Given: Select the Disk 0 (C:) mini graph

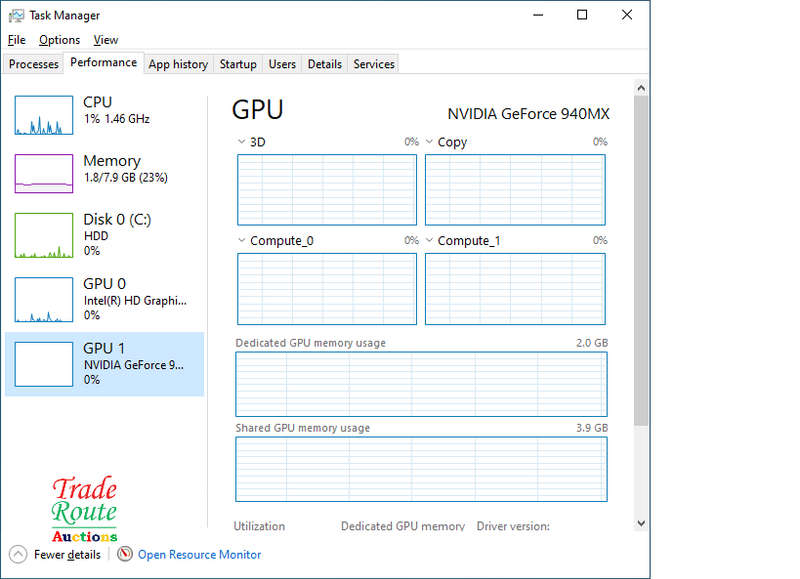Looking at the screenshot, I should point(44,235).
